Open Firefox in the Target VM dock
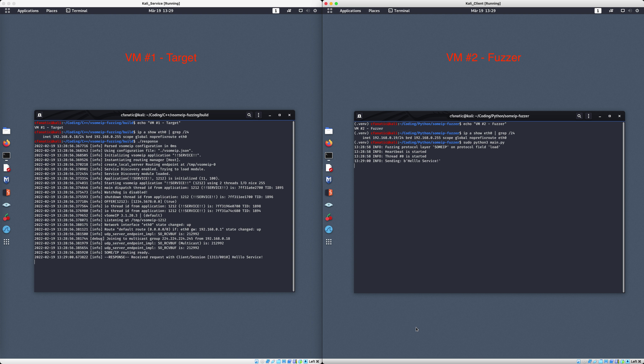Image resolution: width=644 pixels, height=364 pixels. coord(6,143)
